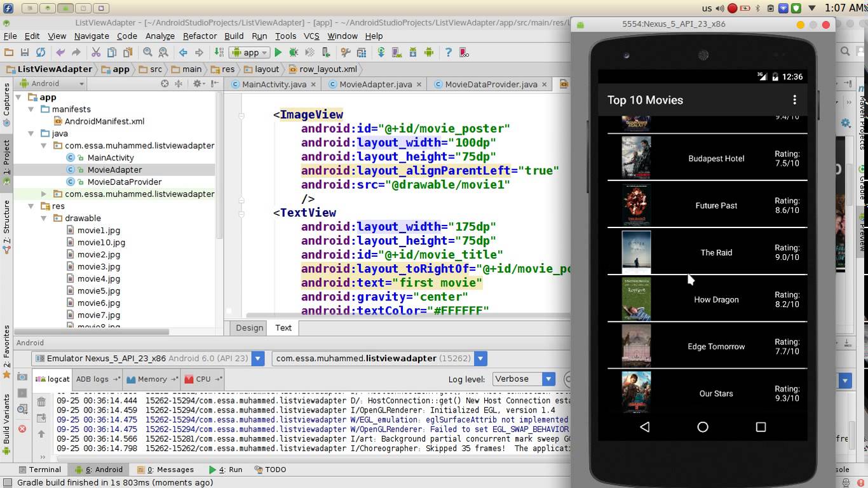This screenshot has width=868, height=488.
Task: Switch to the Design tab of the layout editor
Action: (248, 328)
